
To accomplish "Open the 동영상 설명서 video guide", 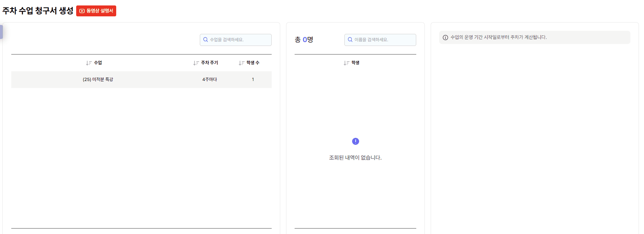I will tap(96, 11).
